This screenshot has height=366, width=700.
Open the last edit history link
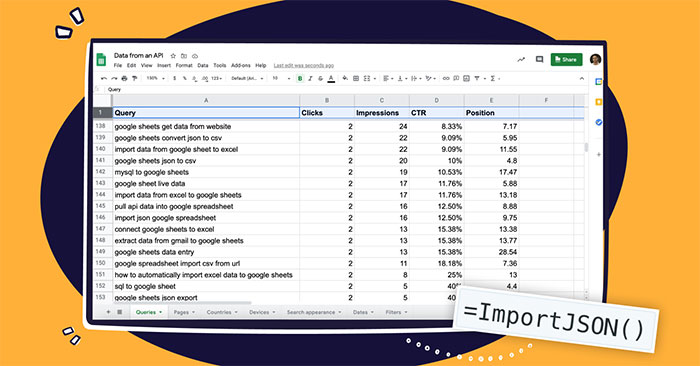pyautogui.click(x=304, y=66)
